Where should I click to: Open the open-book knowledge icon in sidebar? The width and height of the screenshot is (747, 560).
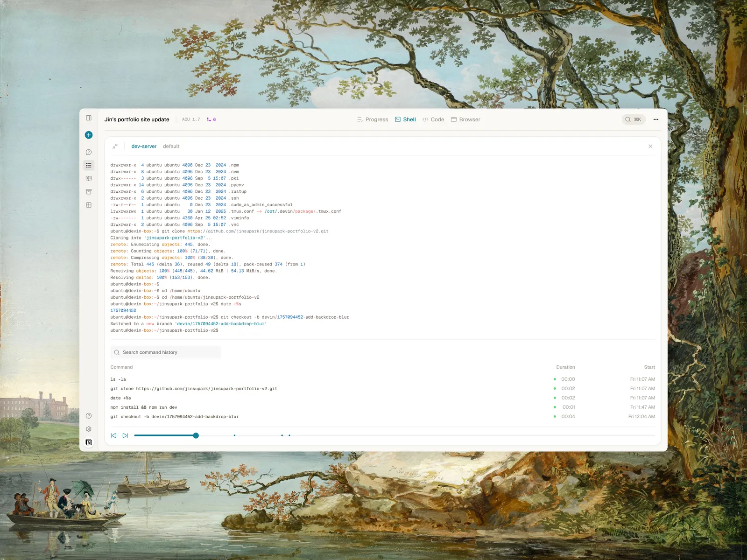click(x=89, y=178)
